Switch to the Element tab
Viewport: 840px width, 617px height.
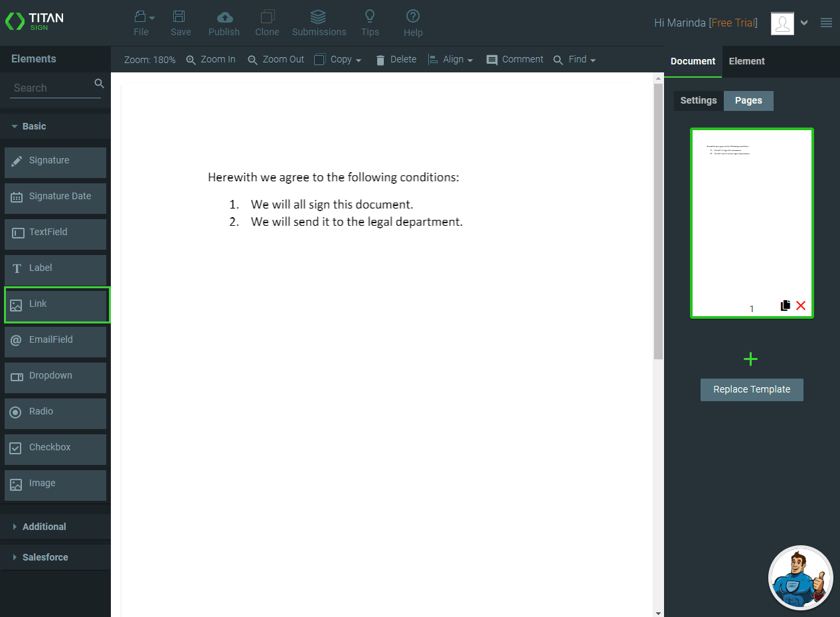(746, 61)
